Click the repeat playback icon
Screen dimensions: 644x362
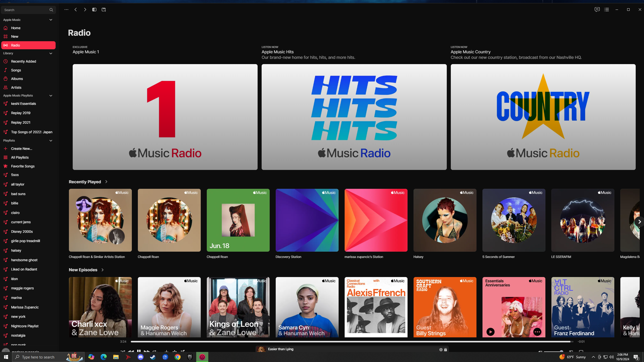point(155,351)
